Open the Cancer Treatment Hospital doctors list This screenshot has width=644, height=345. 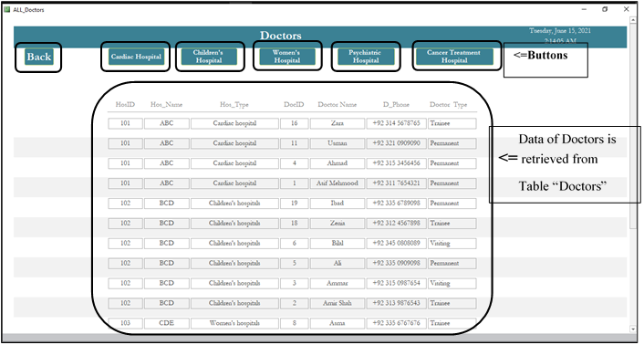[454, 57]
